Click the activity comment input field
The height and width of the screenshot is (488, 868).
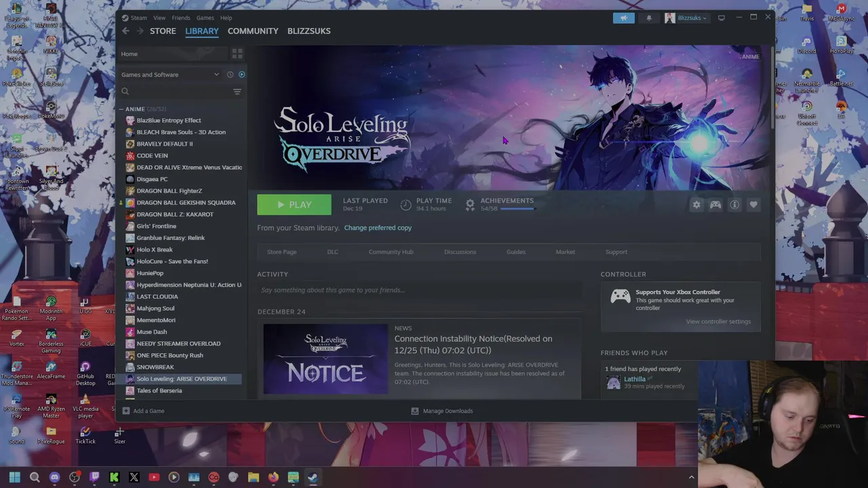point(419,290)
